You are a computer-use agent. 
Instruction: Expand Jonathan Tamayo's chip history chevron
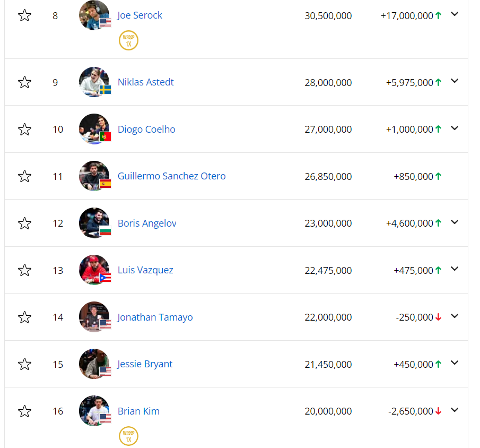(x=454, y=316)
